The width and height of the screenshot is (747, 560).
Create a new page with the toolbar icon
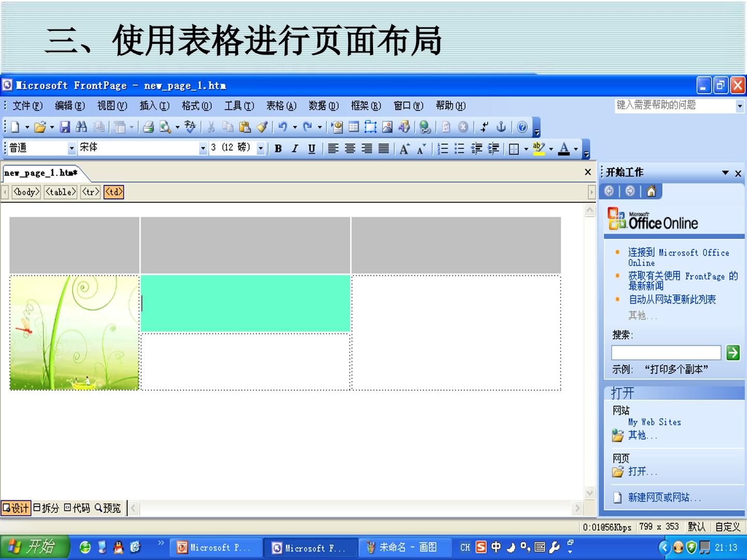(x=15, y=127)
